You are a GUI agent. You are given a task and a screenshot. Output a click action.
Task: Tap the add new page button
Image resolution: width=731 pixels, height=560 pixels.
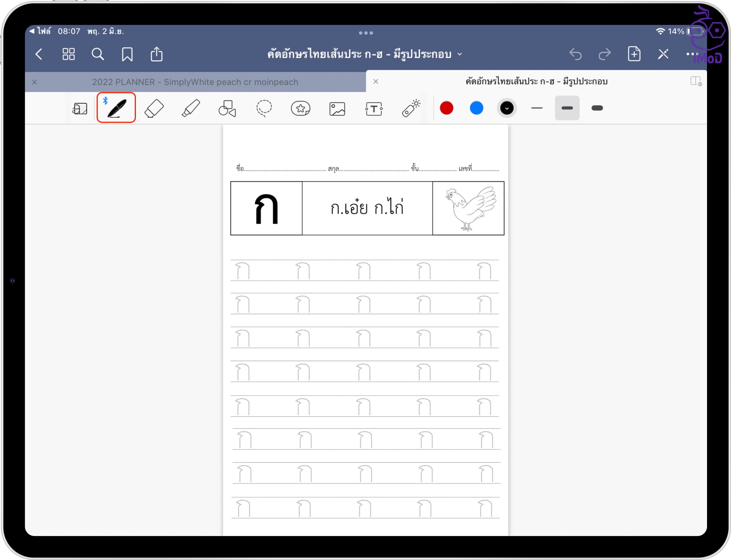pos(634,54)
